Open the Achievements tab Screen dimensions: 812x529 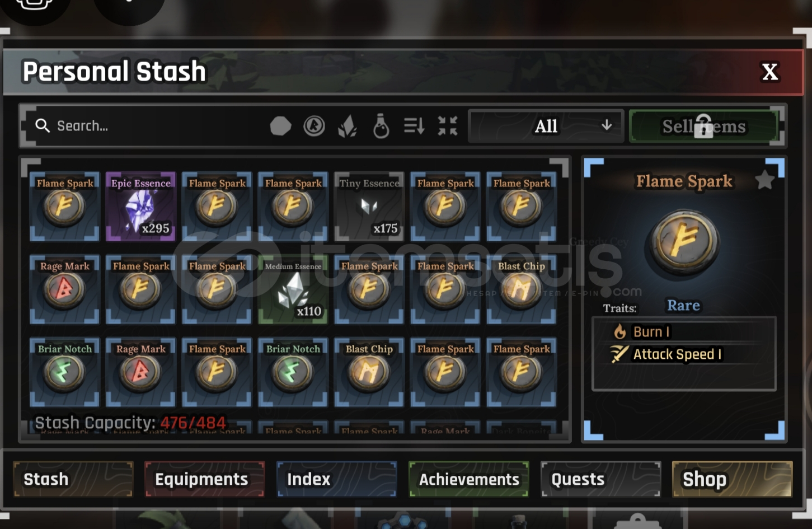468,479
